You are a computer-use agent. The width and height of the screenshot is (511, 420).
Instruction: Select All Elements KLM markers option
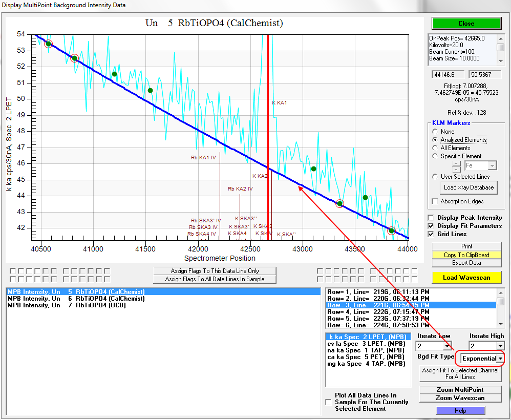[435, 148]
